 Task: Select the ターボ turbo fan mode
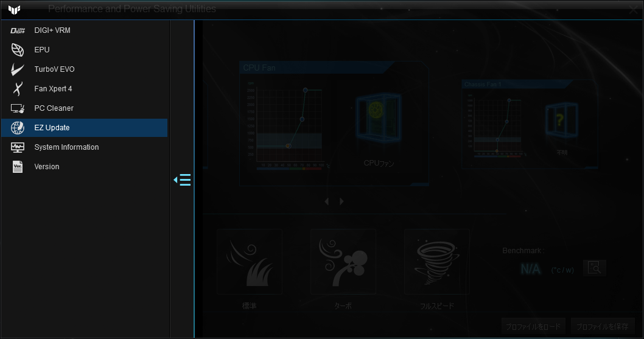[343, 262]
